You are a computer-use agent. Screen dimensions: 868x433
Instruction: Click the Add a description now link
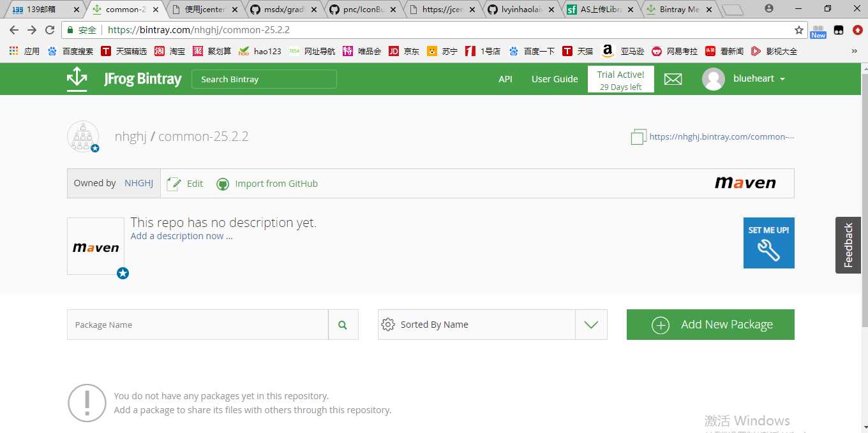tap(181, 236)
